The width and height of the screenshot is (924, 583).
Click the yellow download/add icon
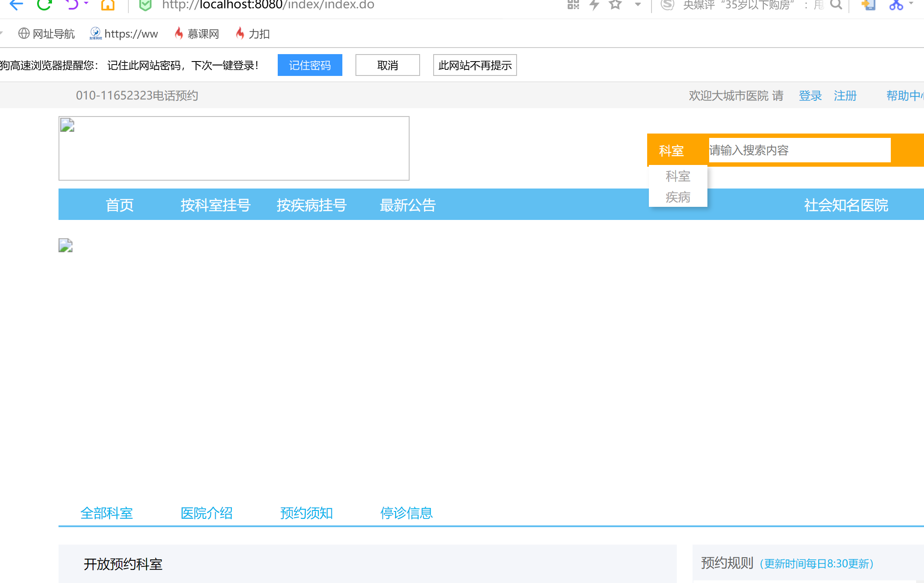868,4
